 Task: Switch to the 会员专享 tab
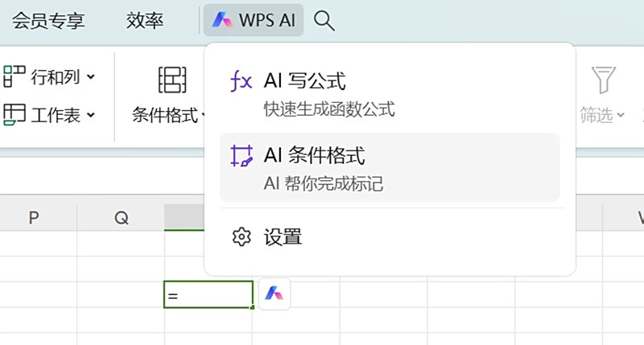coord(48,21)
